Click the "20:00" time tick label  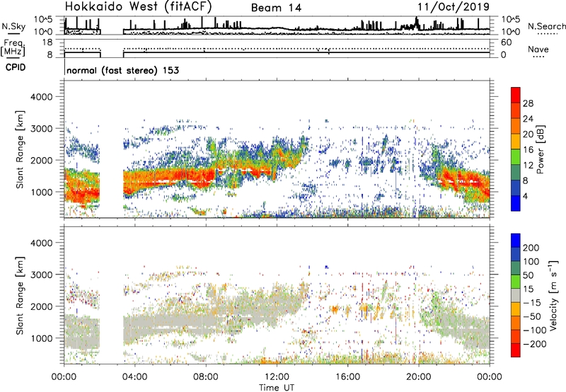[x=418, y=377]
